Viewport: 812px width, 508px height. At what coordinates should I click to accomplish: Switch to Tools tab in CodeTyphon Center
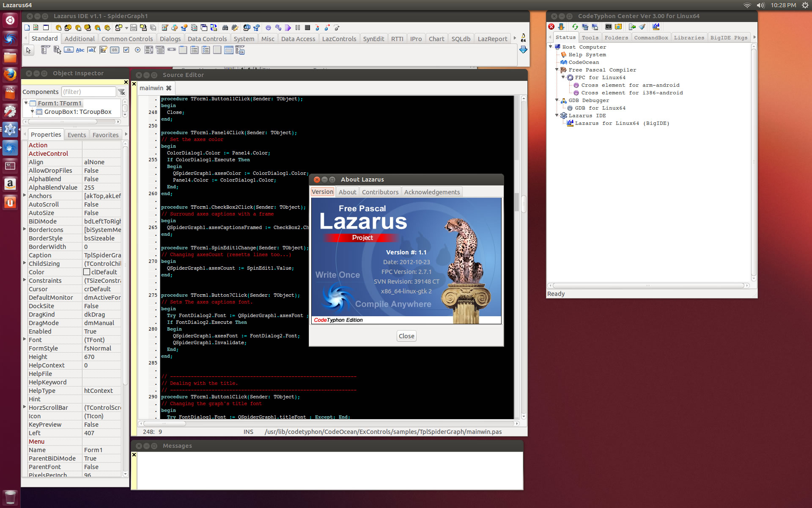[x=590, y=38]
